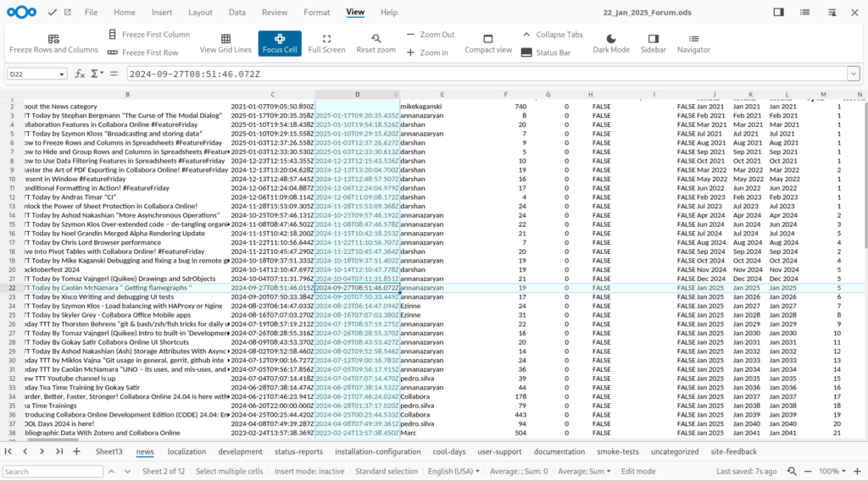868x481 pixels.
Task: Expand the formula bar with the arrow
Action: coord(853,74)
